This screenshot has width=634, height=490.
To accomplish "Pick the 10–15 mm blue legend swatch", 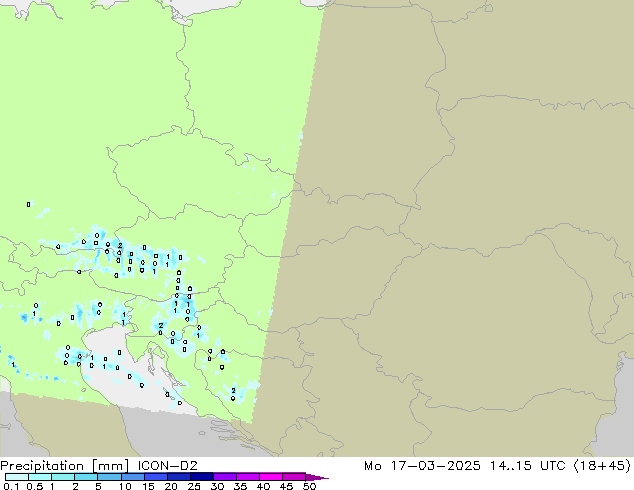I will 132,477.
